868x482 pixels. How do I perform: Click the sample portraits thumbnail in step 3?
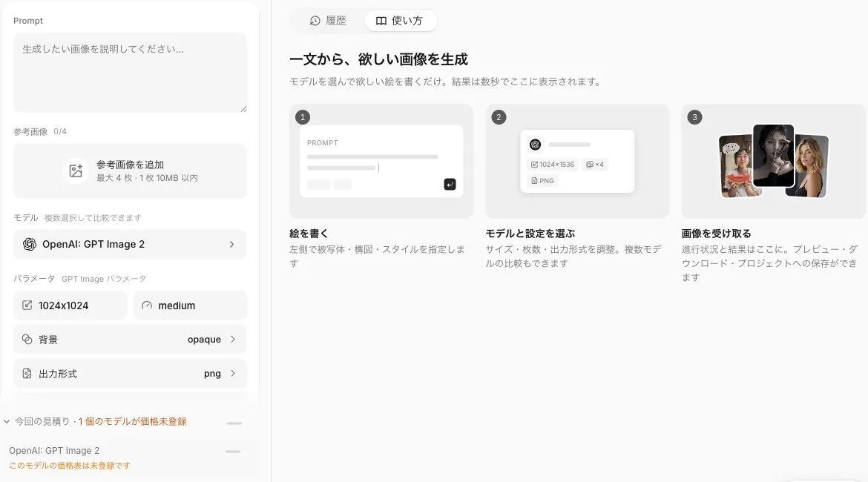[773, 161]
